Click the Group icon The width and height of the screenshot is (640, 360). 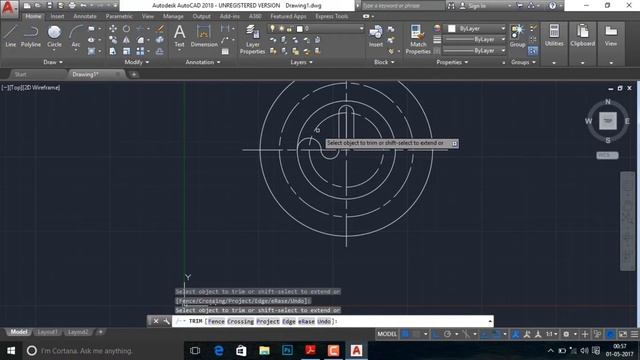click(518, 36)
